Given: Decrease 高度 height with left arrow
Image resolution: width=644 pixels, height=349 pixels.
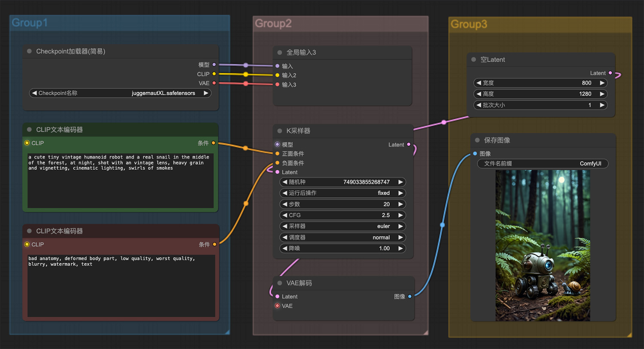Looking at the screenshot, I should 479,94.
